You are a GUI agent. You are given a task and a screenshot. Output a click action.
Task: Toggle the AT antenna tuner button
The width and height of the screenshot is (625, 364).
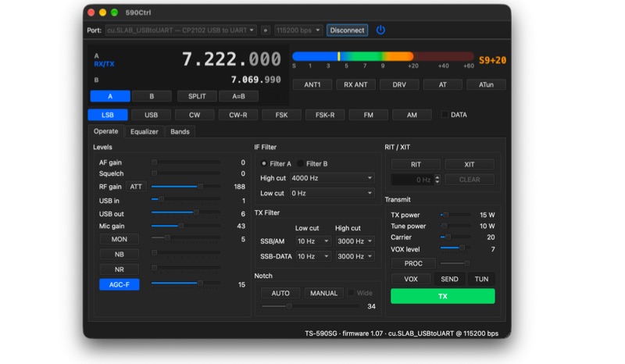pyautogui.click(x=442, y=84)
